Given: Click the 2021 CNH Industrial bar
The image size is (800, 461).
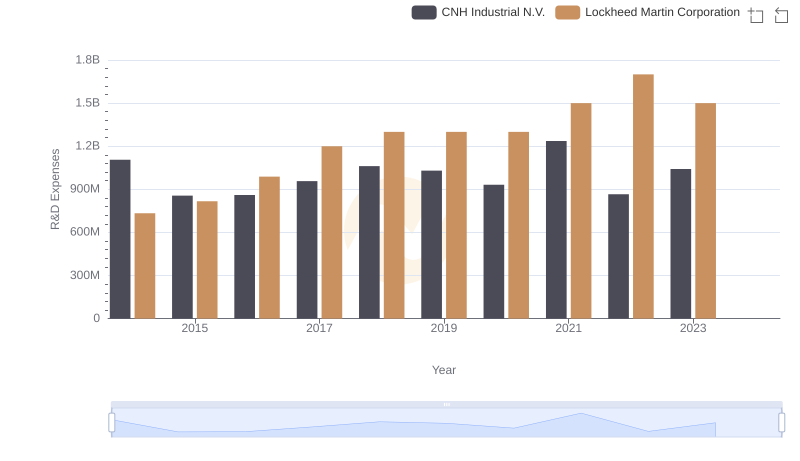Looking at the screenshot, I should [x=556, y=229].
